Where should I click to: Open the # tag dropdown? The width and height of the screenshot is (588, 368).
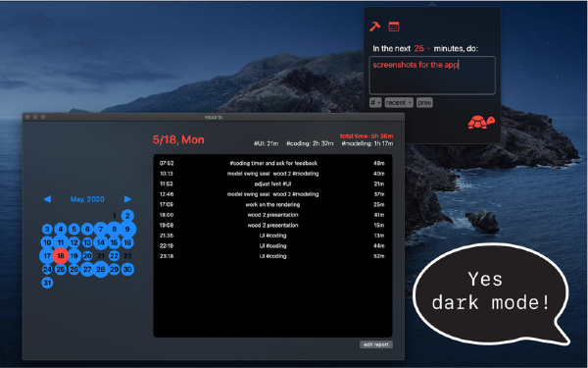[375, 102]
